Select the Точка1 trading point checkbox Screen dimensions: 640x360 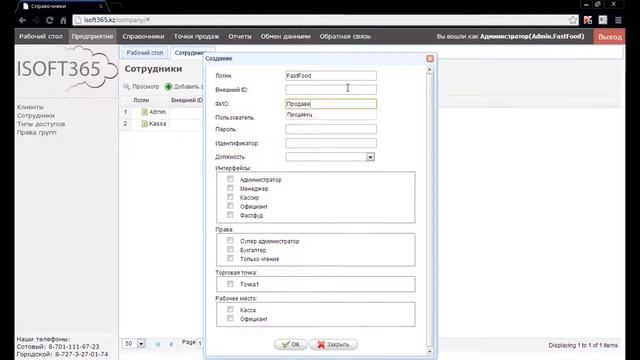coord(230,284)
